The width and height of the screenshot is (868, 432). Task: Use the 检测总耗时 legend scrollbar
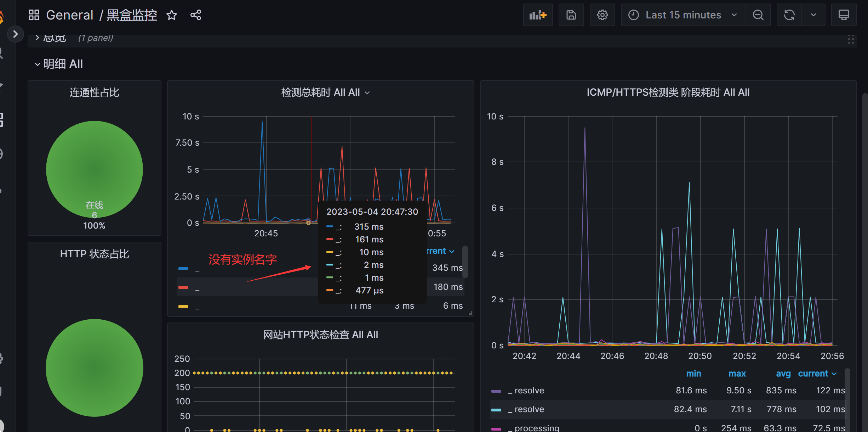(x=465, y=262)
